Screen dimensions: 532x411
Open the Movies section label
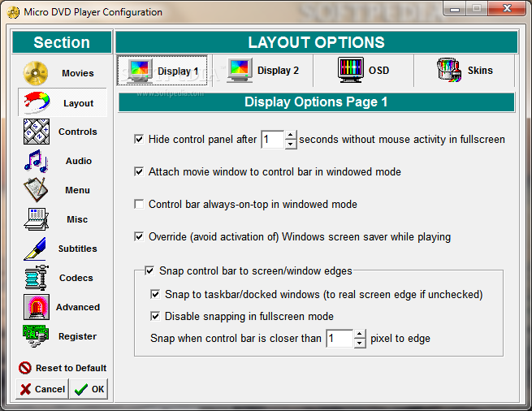pyautogui.click(x=78, y=73)
